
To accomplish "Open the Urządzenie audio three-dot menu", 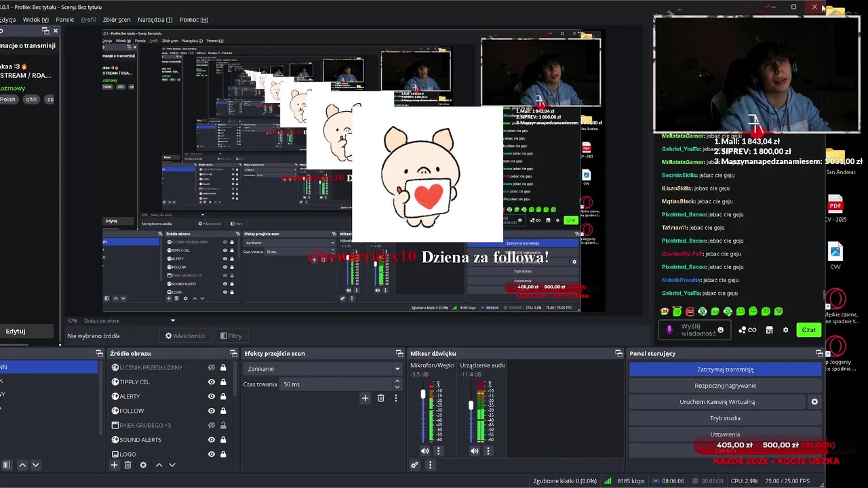I will [x=488, y=451].
